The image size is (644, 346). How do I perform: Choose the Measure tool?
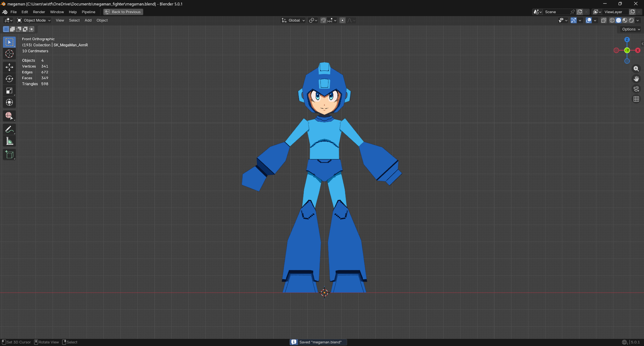[x=9, y=141]
